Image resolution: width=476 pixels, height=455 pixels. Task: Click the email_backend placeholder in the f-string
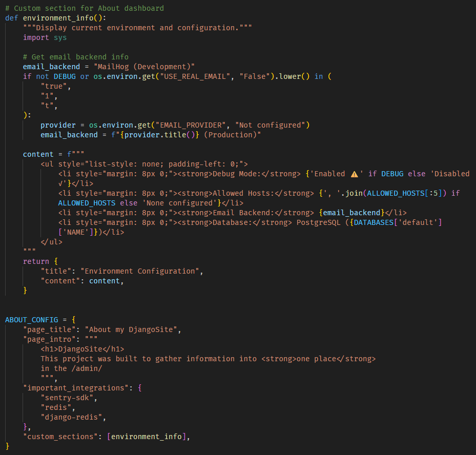(351, 212)
